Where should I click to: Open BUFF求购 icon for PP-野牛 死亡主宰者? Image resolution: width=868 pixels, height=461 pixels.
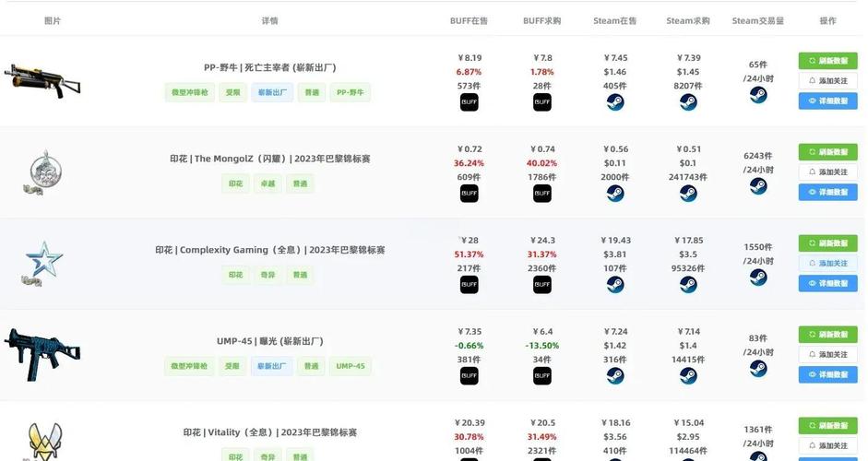pos(542,102)
